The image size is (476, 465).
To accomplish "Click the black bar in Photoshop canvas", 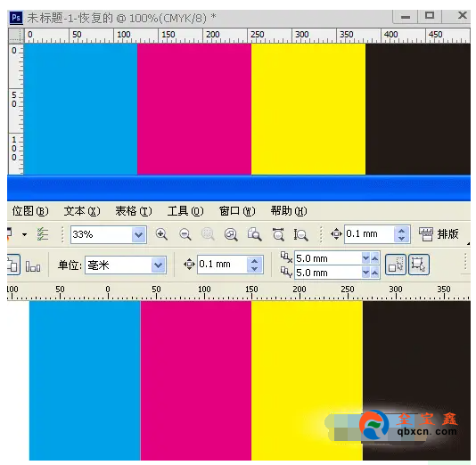I will coord(418,109).
